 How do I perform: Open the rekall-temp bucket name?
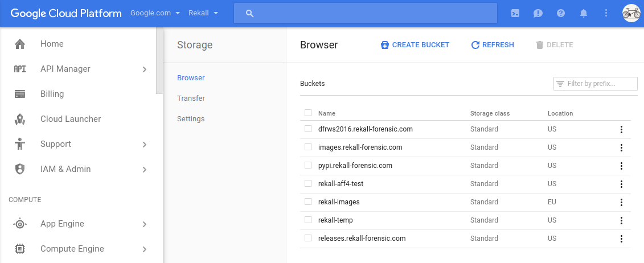click(x=335, y=220)
